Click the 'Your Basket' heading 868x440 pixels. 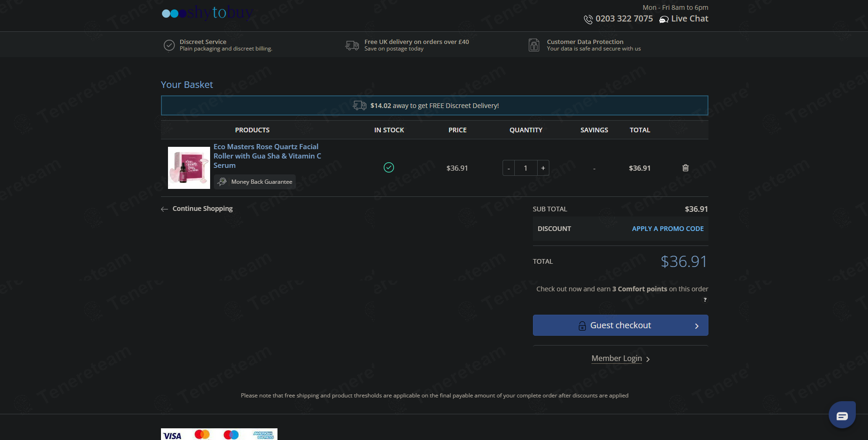tap(187, 85)
